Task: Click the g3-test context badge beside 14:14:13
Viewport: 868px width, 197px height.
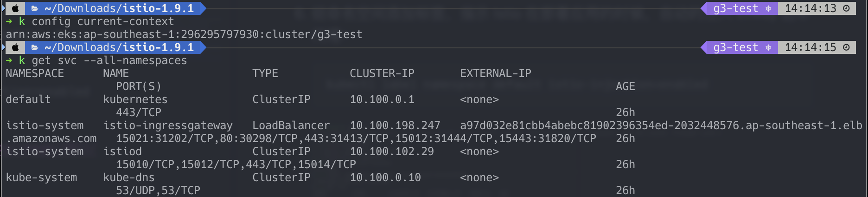Action: (x=735, y=8)
